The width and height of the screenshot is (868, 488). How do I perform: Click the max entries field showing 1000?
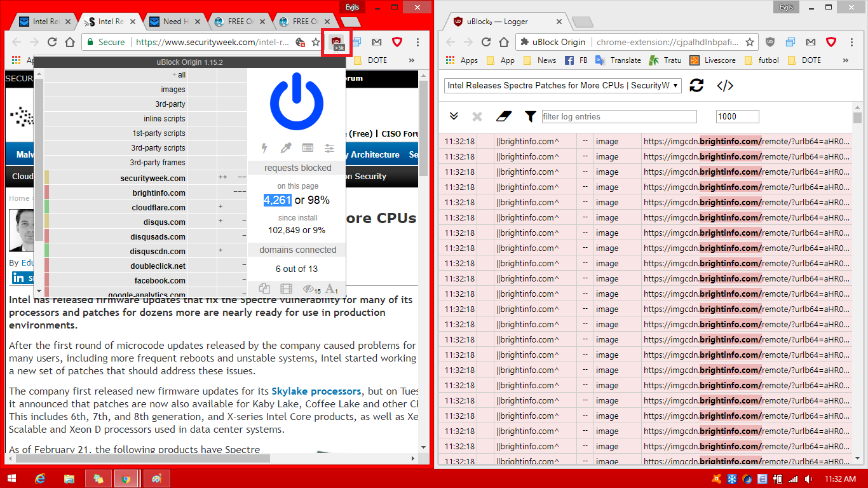coord(737,116)
